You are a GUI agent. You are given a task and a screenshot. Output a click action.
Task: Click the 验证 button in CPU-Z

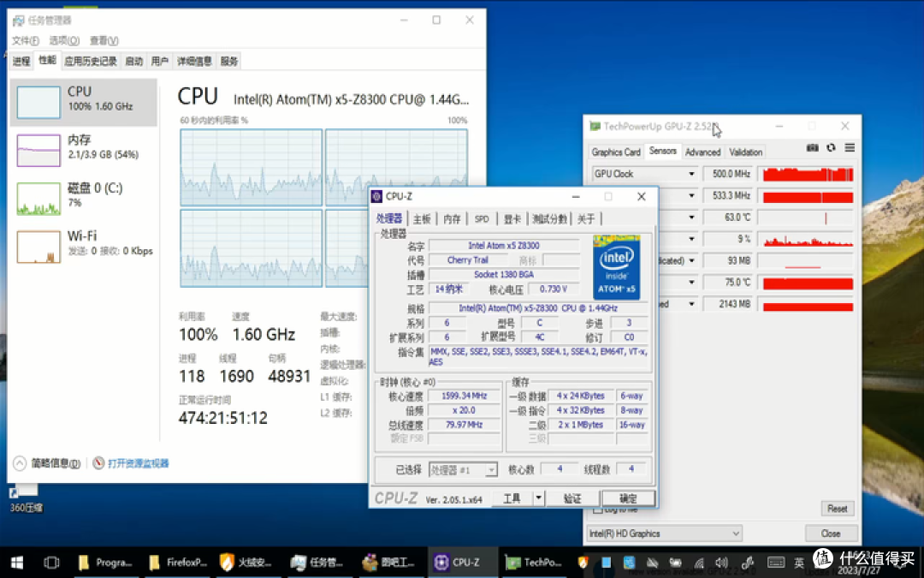[x=572, y=498]
